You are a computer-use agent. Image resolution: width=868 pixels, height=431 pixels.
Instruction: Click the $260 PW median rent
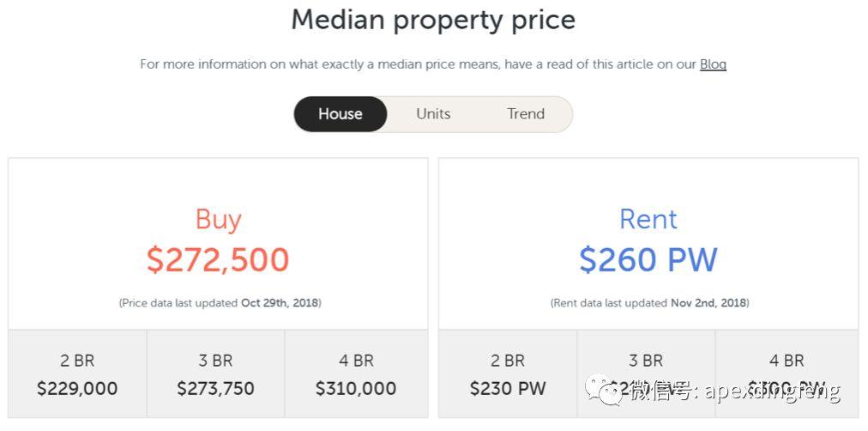pos(648,259)
